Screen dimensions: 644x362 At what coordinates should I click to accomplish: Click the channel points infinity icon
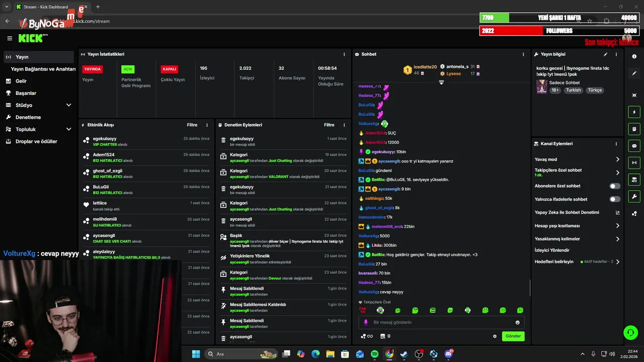point(367,336)
